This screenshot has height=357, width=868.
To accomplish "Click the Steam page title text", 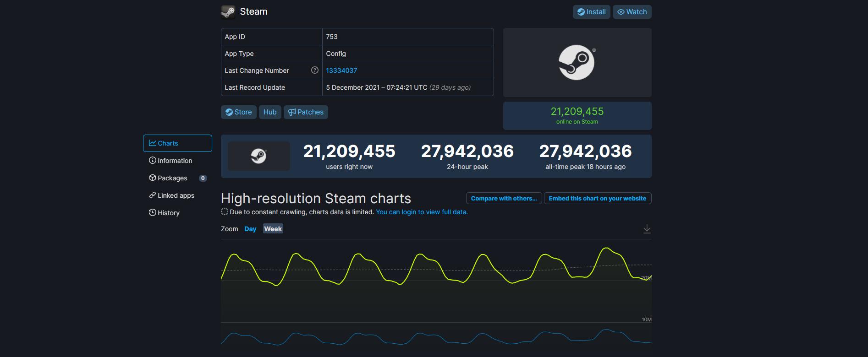I will (x=253, y=12).
